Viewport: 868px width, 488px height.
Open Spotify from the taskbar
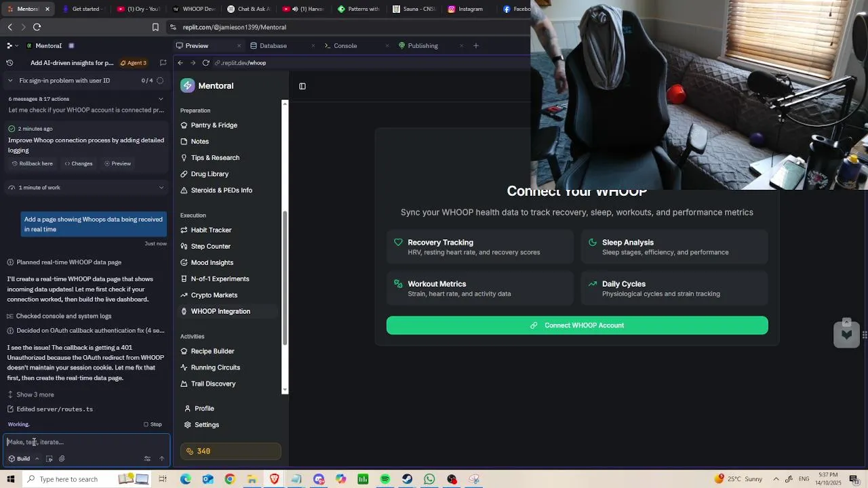pyautogui.click(x=385, y=479)
